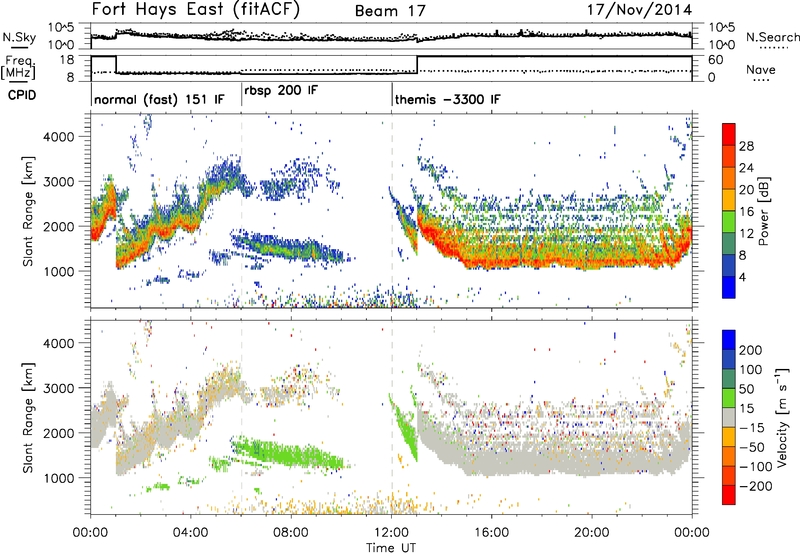800x554 pixels.
Task: Pick the bright red top segment of the Power bar
Action: pos(729,134)
